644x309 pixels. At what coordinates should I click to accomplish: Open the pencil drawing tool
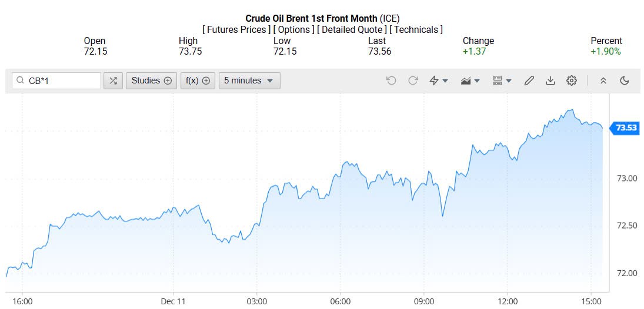529,80
